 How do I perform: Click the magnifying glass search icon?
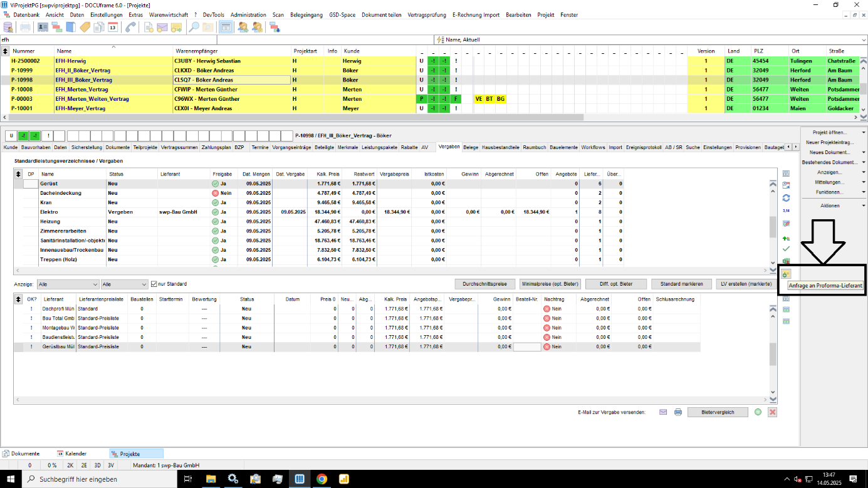tap(194, 27)
